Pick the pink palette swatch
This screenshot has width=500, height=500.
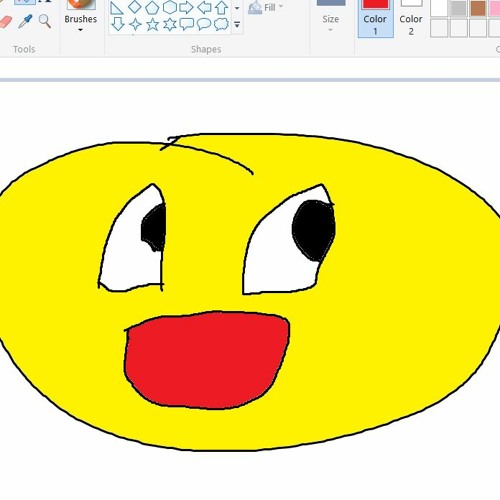click(x=495, y=8)
